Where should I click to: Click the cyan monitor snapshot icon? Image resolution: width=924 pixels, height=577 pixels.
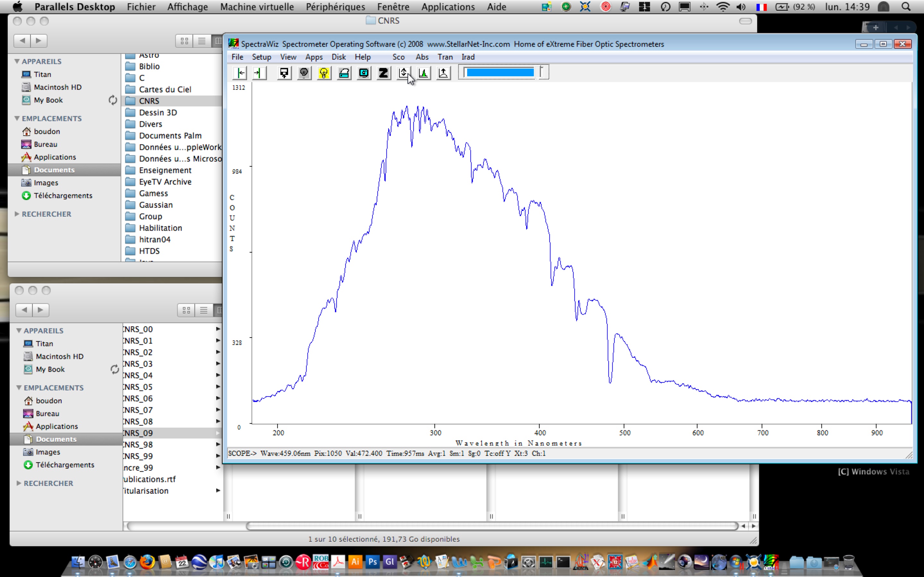(364, 72)
